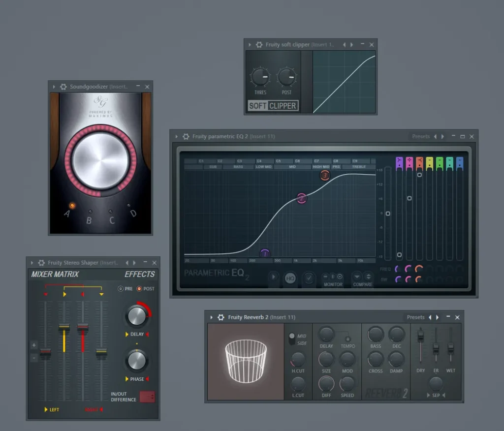
Task: Select the PRE radio button
Action: (121, 289)
